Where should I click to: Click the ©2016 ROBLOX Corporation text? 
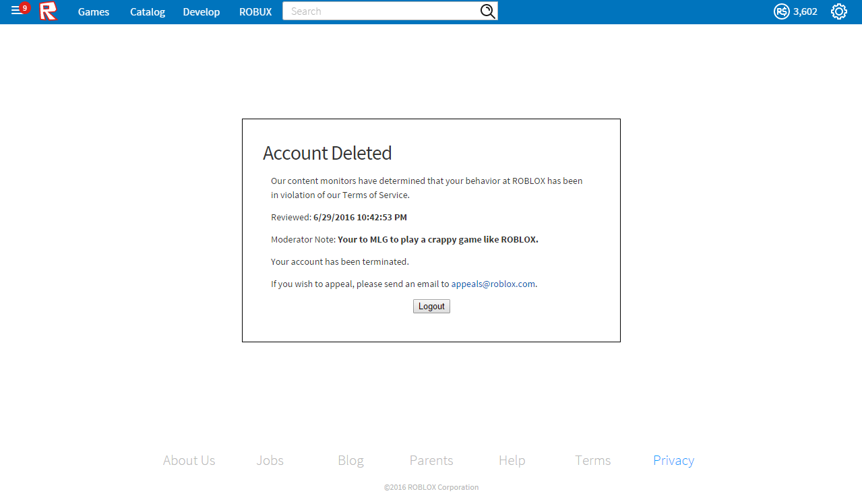431,487
